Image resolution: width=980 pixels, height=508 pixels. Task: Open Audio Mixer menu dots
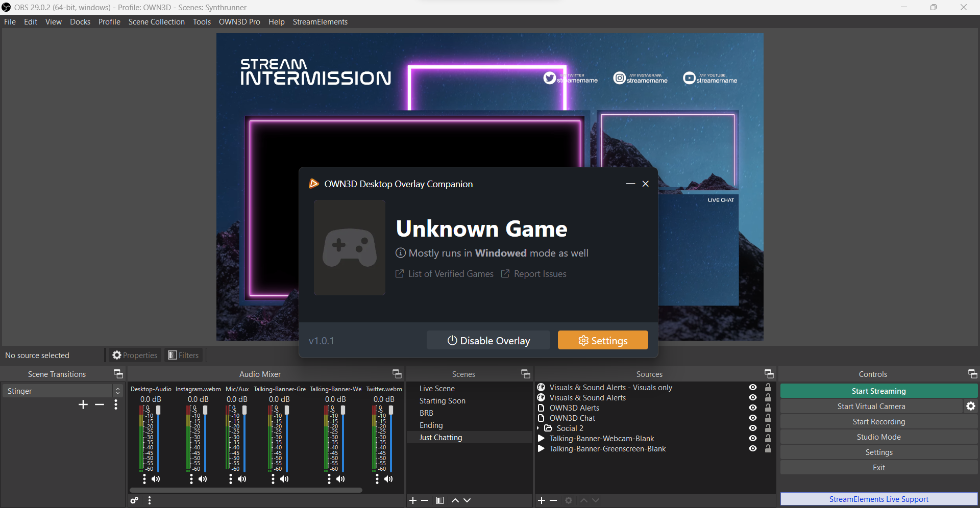[x=150, y=500]
